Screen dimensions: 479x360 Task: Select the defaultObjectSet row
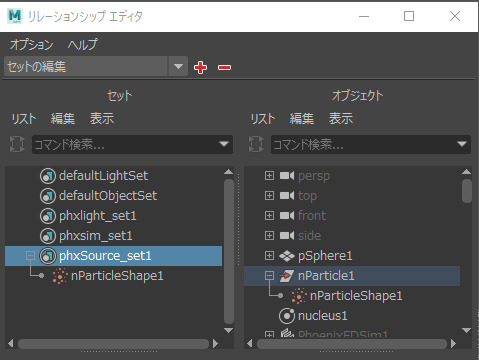(113, 196)
